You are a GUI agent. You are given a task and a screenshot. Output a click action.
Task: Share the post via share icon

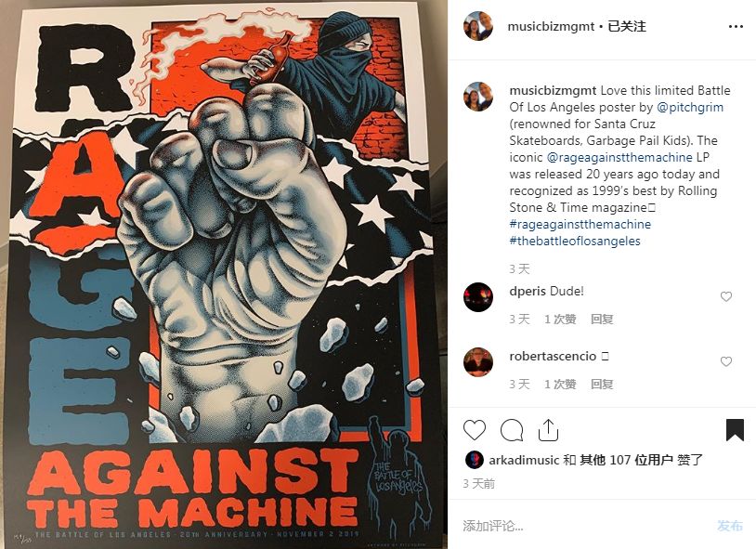[x=548, y=430]
